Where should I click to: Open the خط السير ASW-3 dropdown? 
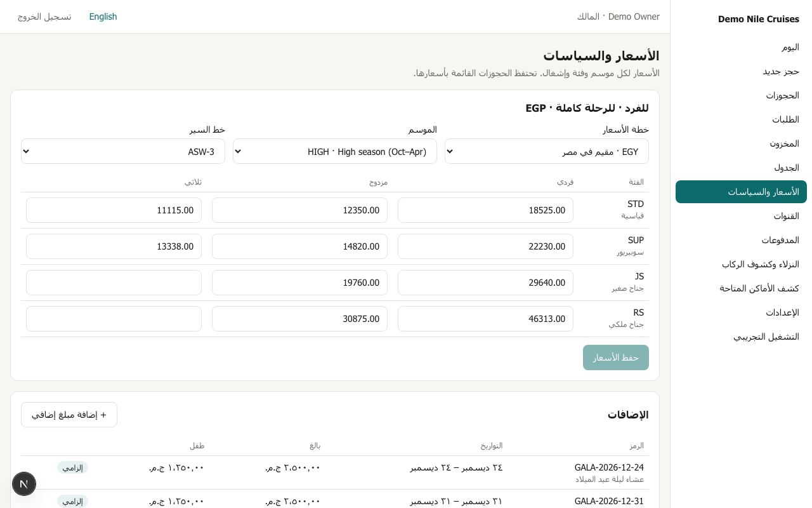tap(123, 151)
